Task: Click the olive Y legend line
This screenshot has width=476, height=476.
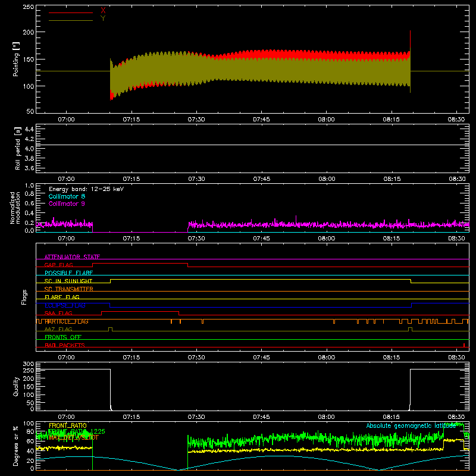Action: (71, 20)
